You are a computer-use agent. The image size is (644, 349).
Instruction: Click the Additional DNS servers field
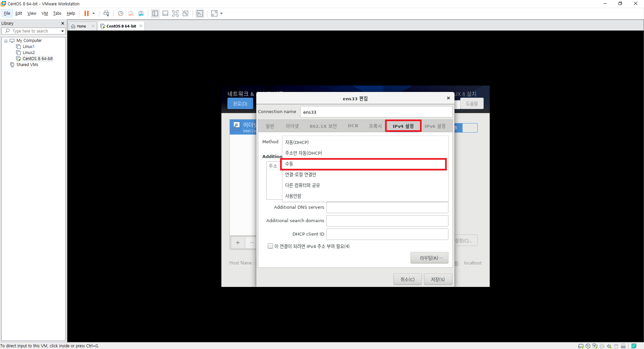tap(387, 207)
